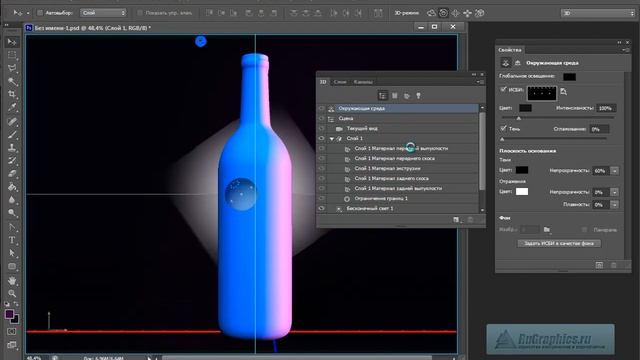This screenshot has width=640, height=360.
Task: Select the Rectangle shape tool
Action: 12,267
